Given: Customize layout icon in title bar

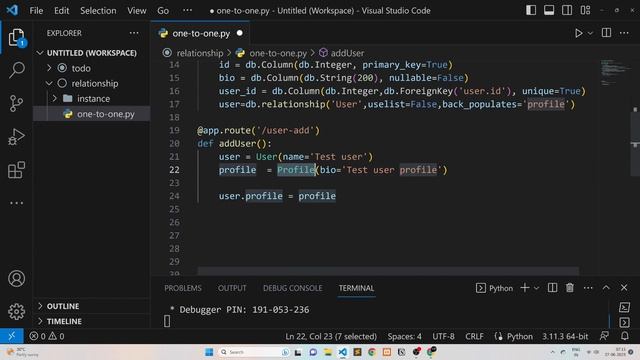Looking at the screenshot, I should coord(585,10).
